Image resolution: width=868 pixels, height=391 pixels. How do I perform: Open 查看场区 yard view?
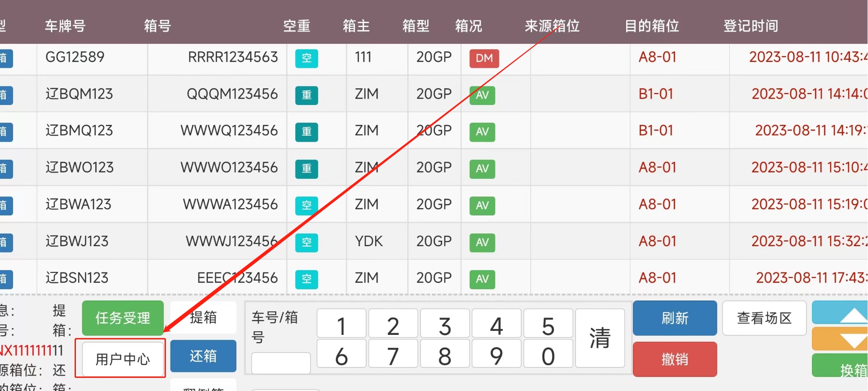764,318
